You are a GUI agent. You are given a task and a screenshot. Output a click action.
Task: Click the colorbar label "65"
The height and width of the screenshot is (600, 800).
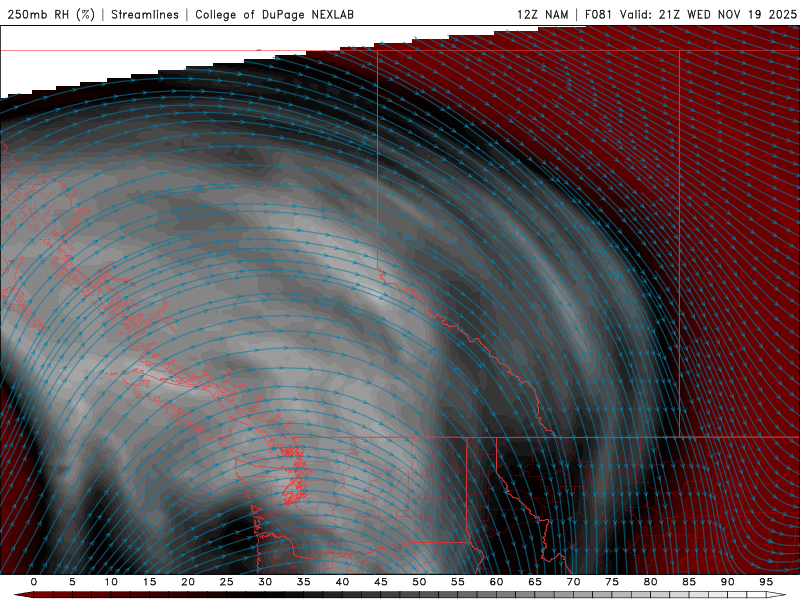coord(535,582)
